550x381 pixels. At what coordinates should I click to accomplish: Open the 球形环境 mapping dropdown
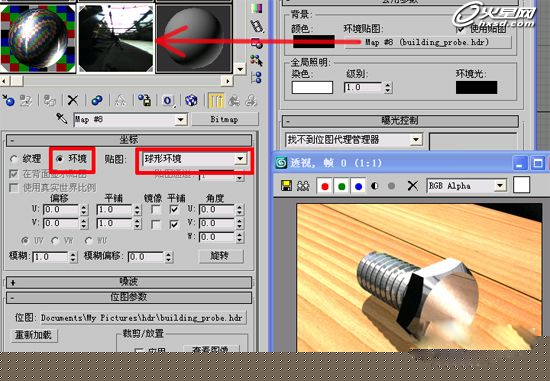(240, 159)
